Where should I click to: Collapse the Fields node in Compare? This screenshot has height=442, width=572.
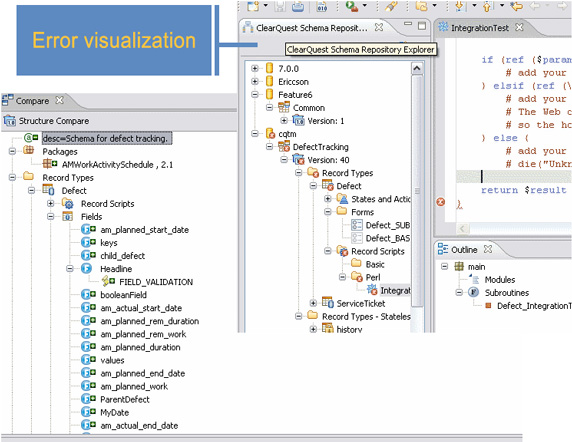pos(51,216)
